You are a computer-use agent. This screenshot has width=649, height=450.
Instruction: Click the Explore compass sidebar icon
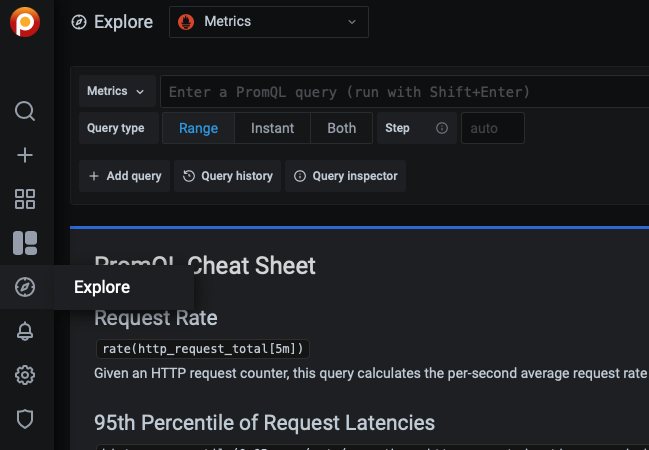26,288
